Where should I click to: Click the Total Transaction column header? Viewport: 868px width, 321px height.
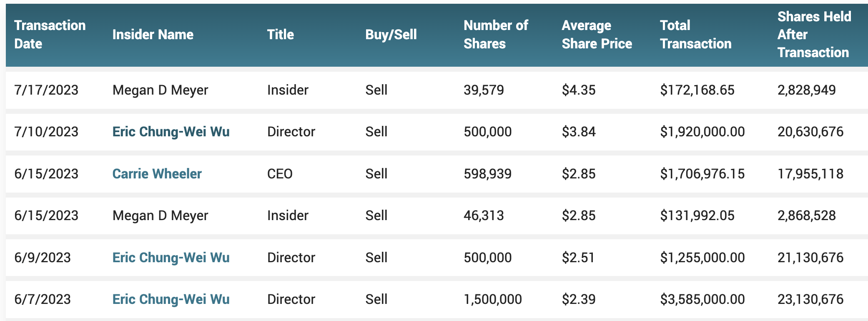tap(695, 35)
